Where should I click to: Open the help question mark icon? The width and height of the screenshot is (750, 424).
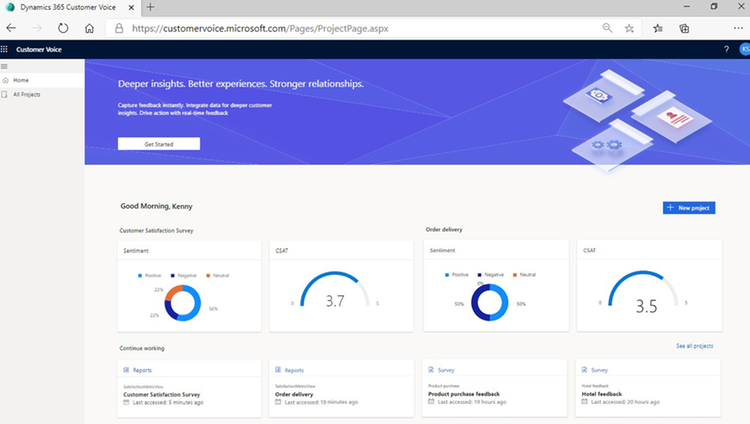(x=726, y=49)
